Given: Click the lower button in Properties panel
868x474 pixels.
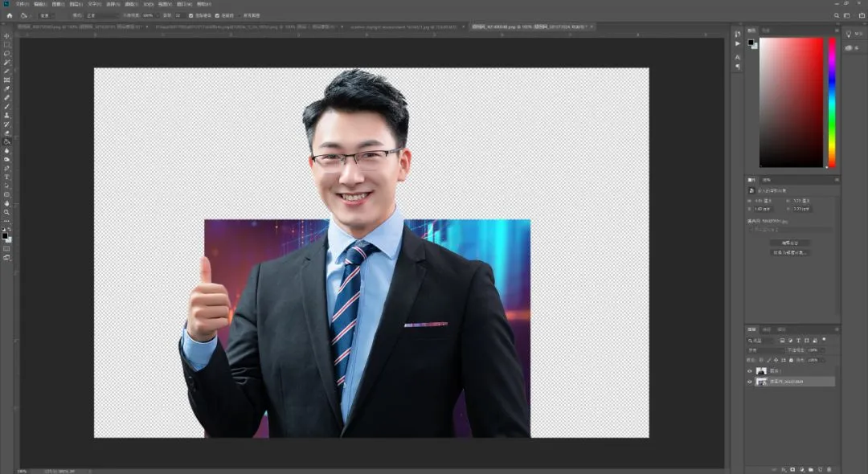Looking at the screenshot, I should pos(790,252).
